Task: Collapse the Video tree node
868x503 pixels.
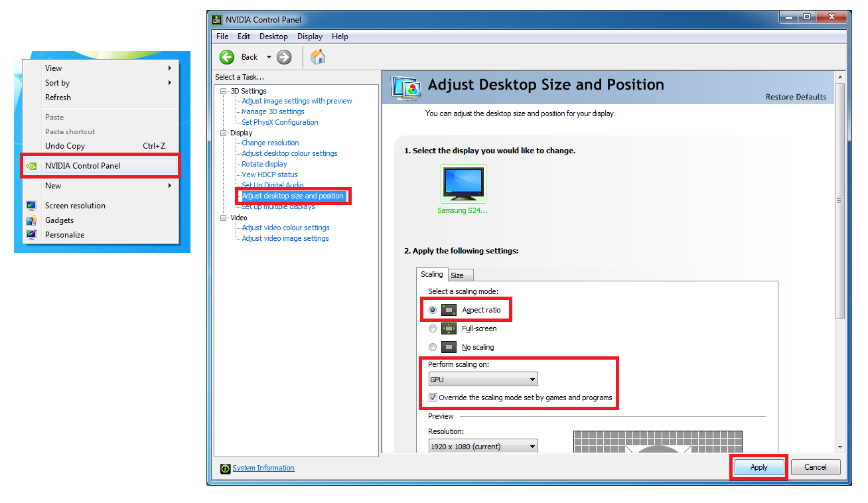Action: (x=224, y=218)
